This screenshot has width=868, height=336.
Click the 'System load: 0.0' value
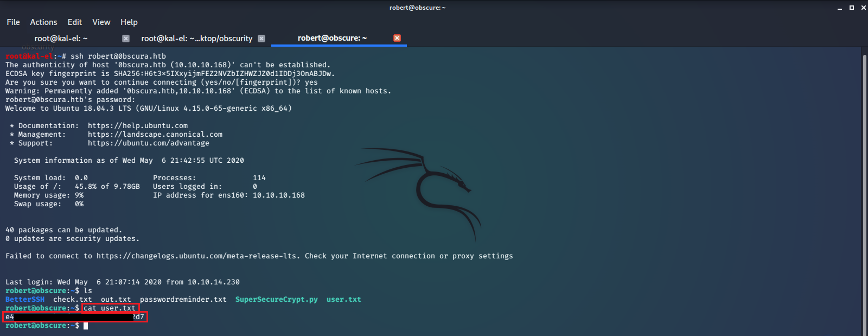pos(81,178)
